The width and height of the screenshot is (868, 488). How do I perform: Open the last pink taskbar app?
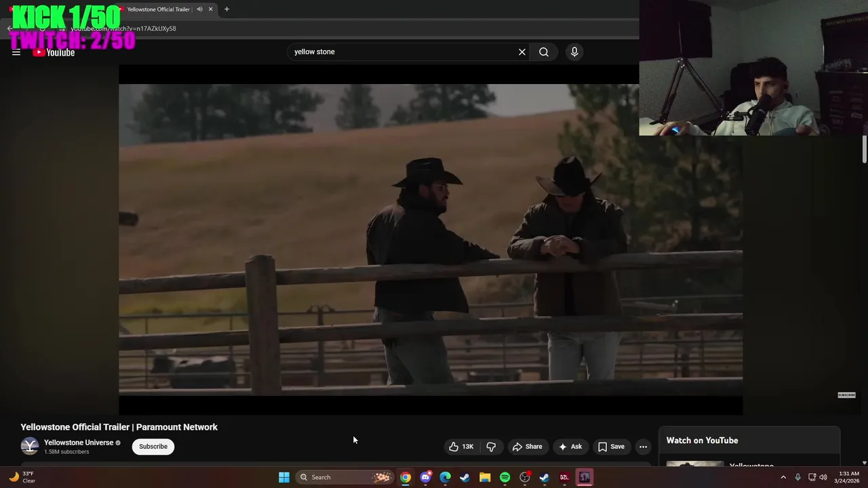[585, 477]
